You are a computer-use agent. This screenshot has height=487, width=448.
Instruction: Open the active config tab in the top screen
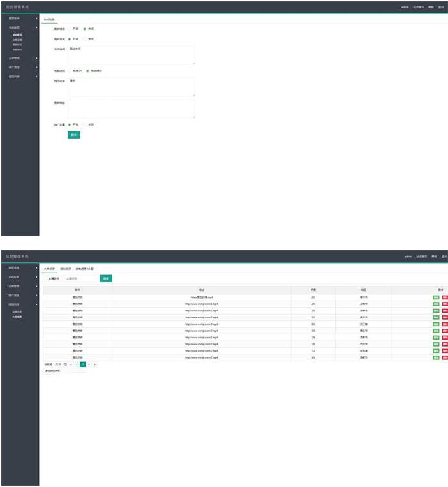(x=49, y=20)
